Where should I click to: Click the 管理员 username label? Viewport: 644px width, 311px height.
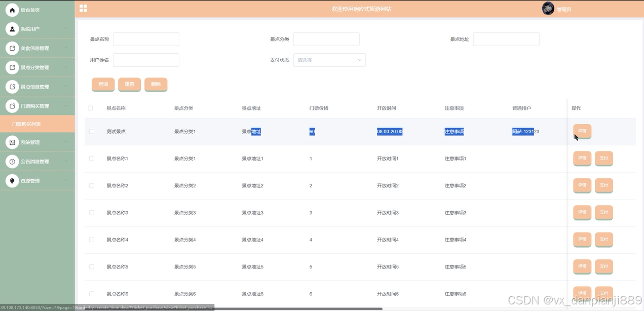tap(564, 10)
